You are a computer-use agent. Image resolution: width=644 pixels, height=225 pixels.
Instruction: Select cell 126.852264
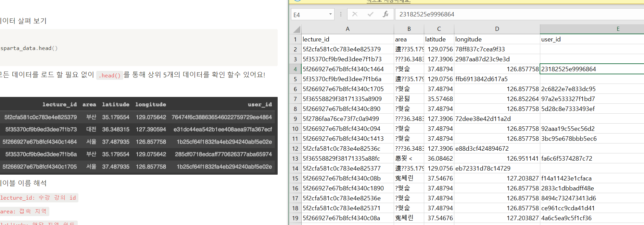coord(497,99)
